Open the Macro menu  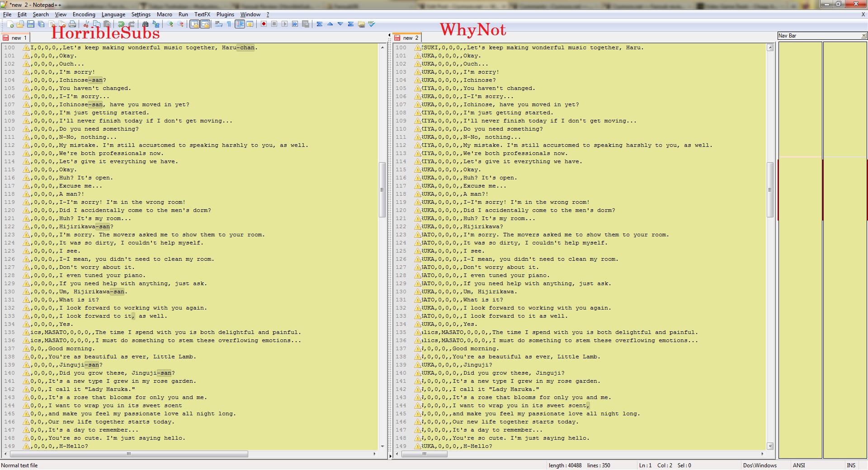click(x=165, y=14)
